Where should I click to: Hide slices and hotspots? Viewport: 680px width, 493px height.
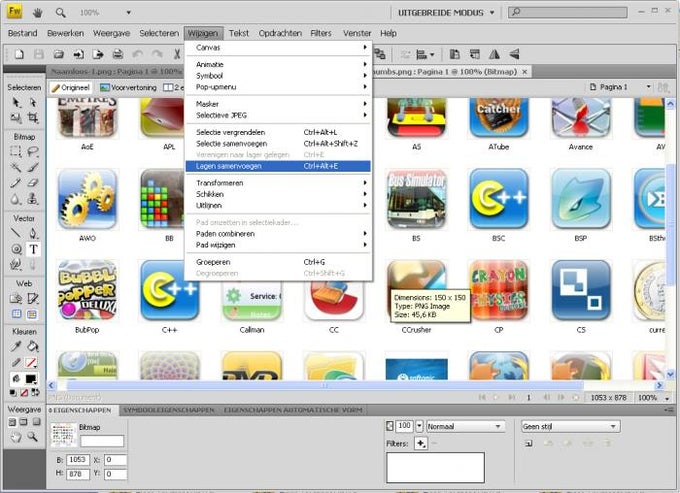(x=16, y=314)
